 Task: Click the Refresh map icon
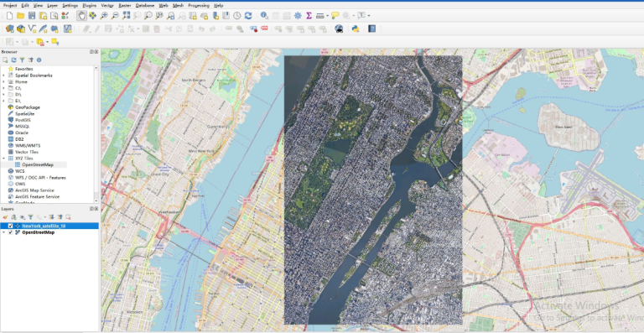click(x=248, y=16)
